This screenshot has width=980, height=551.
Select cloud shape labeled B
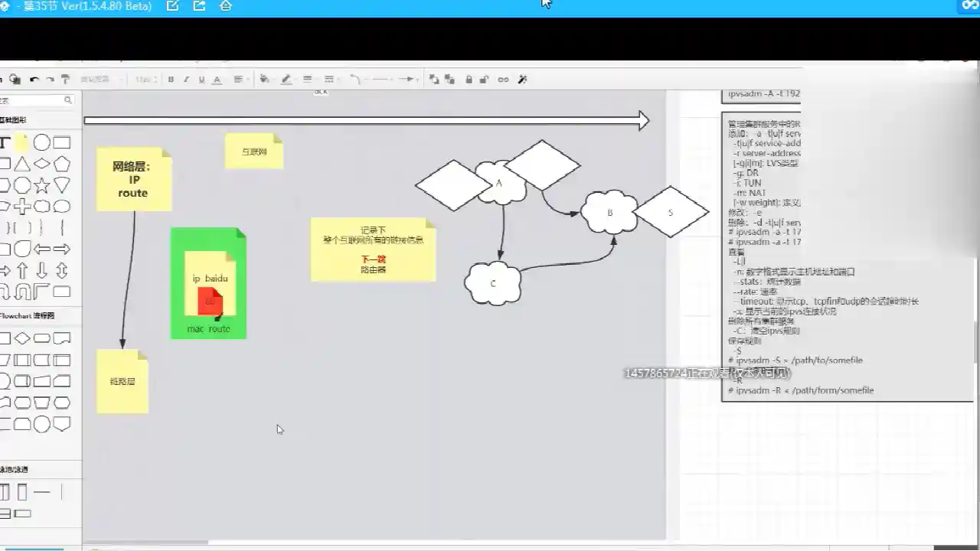point(609,212)
